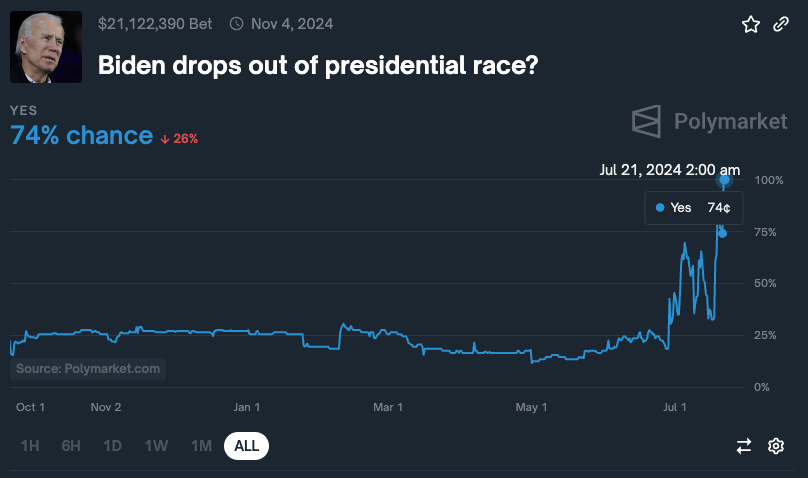Open chart settings gear icon
The height and width of the screenshot is (478, 808).
tap(775, 446)
